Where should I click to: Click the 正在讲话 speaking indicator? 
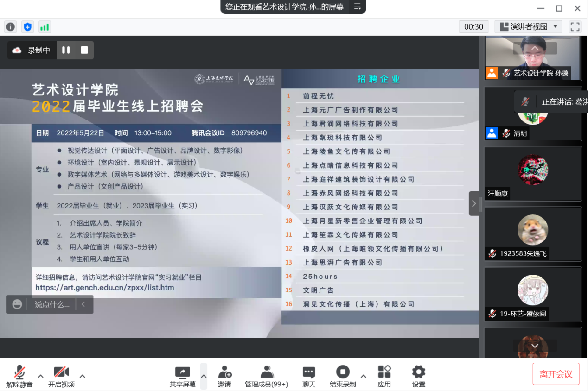551,101
